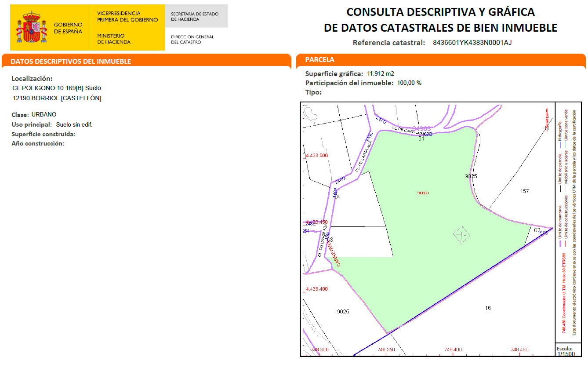Click easting coordinate '748.350'
Screen dimensions: 588x368
[x=386, y=350]
